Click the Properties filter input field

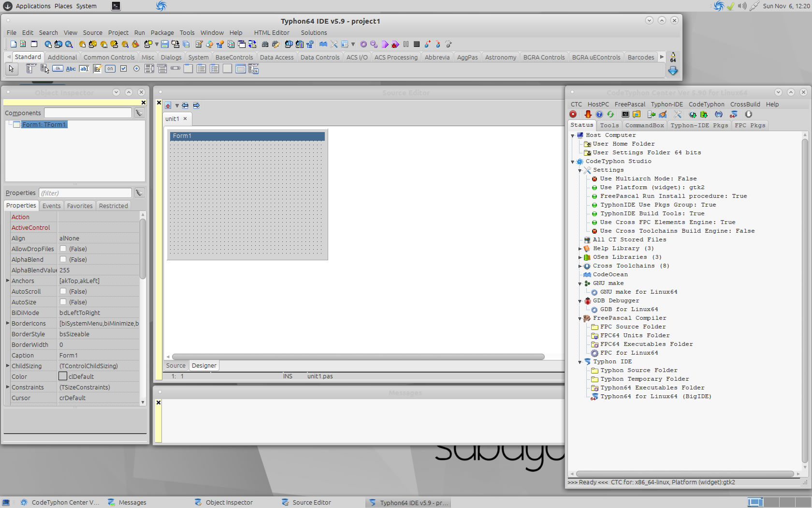85,193
